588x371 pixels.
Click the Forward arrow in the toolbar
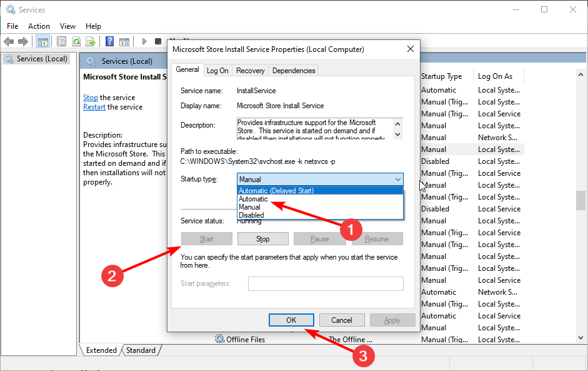point(23,41)
